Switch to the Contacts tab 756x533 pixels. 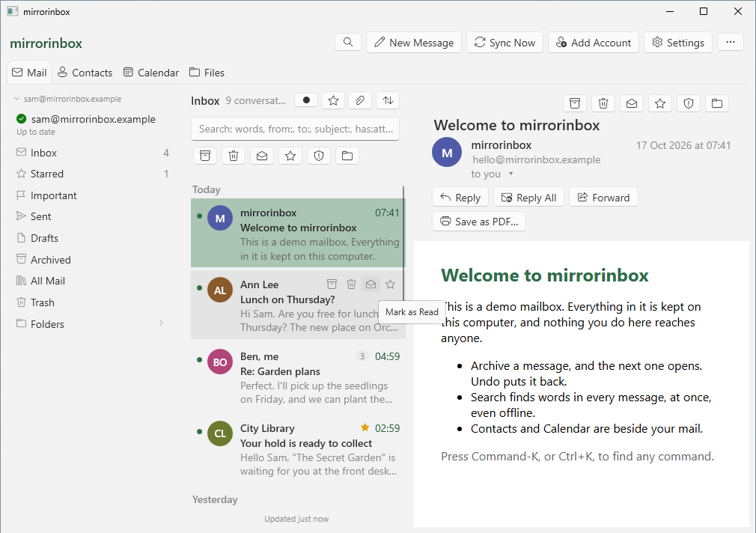point(85,73)
